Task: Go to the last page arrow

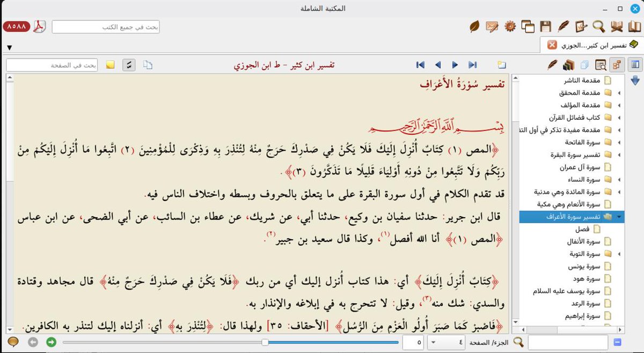Action: point(472,65)
